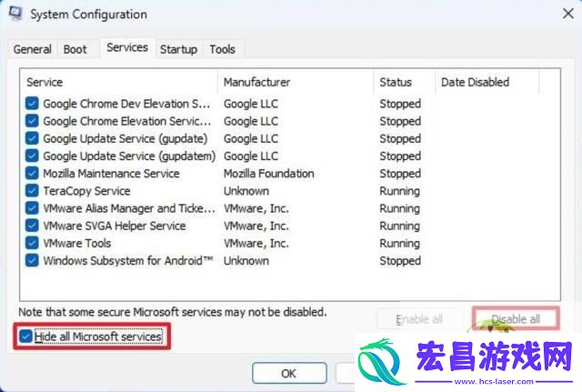The width and height of the screenshot is (582, 392).
Task: Toggle Hide all Microsoft services checkbox
Action: [25, 337]
